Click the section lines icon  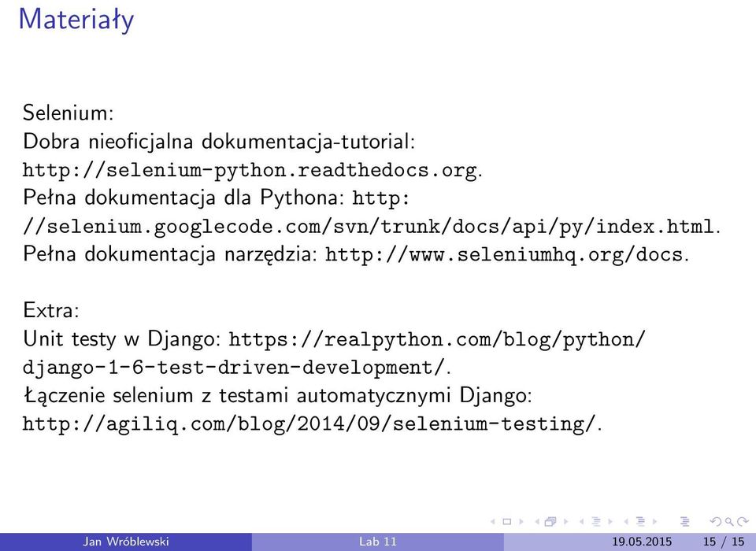pos(641,522)
